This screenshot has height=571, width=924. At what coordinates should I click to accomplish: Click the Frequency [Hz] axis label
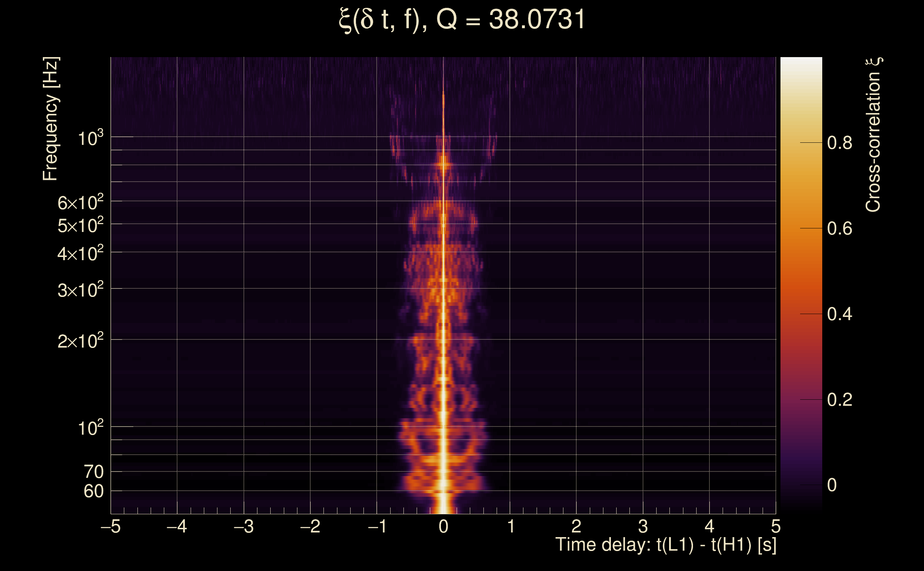(x=50, y=118)
